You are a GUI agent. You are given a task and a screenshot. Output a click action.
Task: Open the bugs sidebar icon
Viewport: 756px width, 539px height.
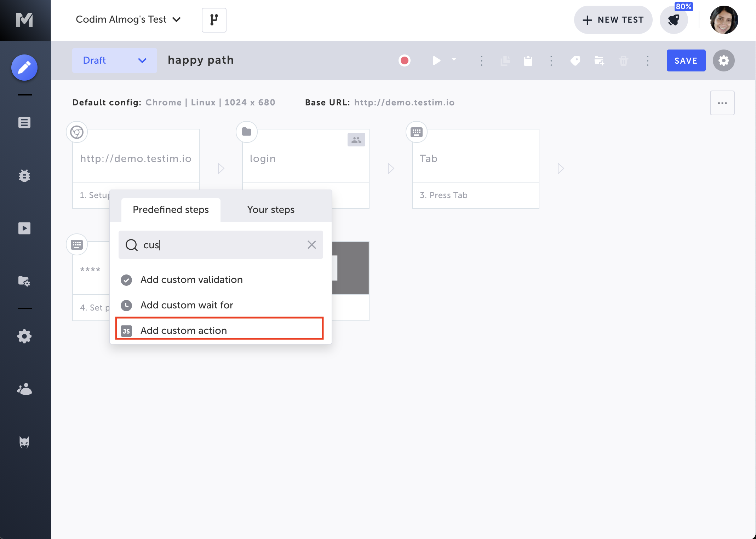click(x=24, y=175)
